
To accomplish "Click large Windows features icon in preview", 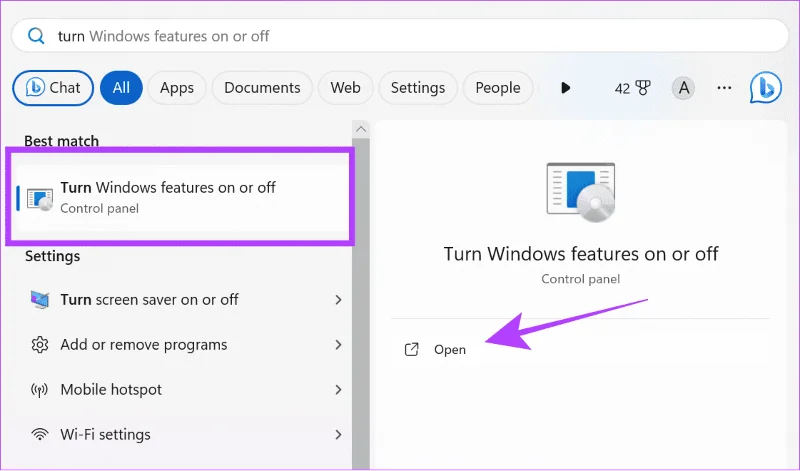I will (x=581, y=192).
